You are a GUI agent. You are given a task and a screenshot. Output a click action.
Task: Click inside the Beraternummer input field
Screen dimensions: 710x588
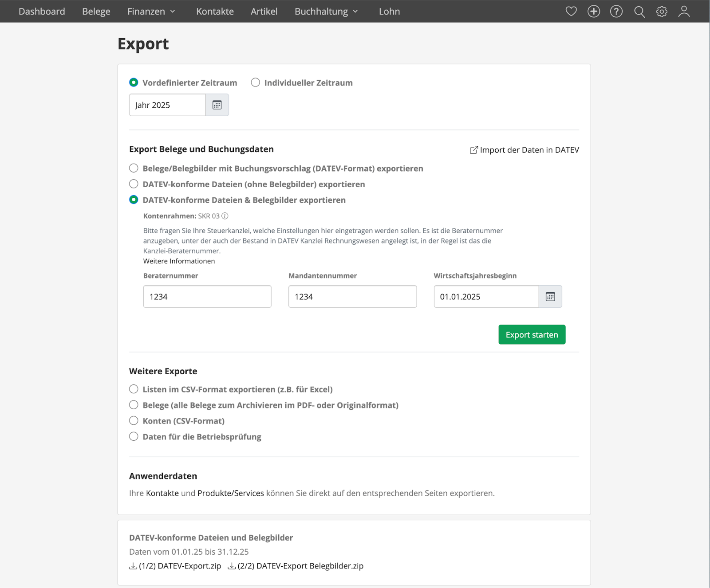click(207, 296)
